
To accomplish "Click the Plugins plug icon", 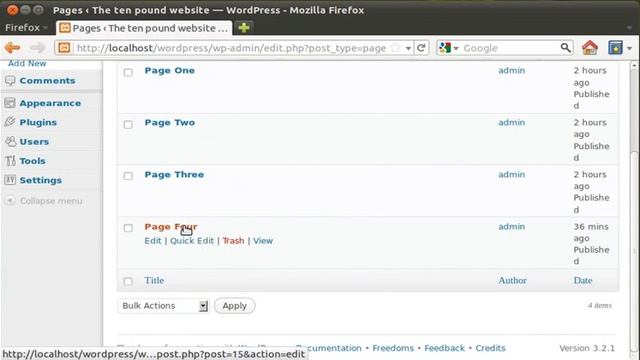I will 10,122.
